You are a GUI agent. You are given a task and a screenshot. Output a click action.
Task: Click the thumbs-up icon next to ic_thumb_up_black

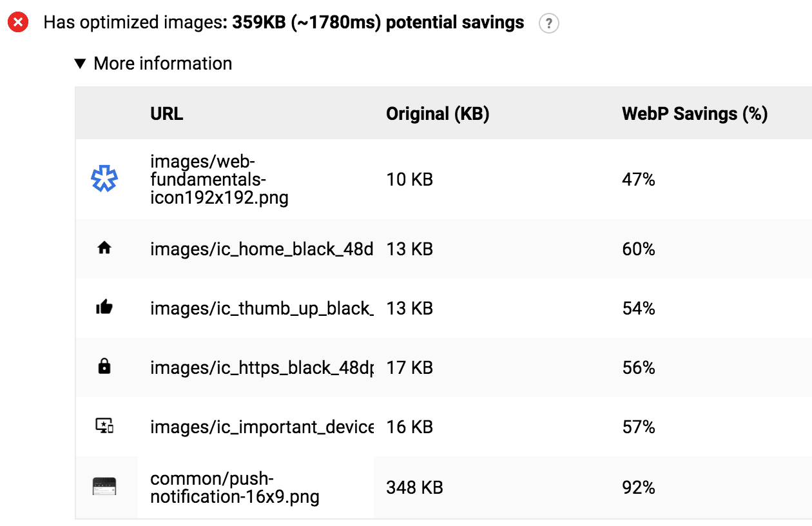coord(105,308)
